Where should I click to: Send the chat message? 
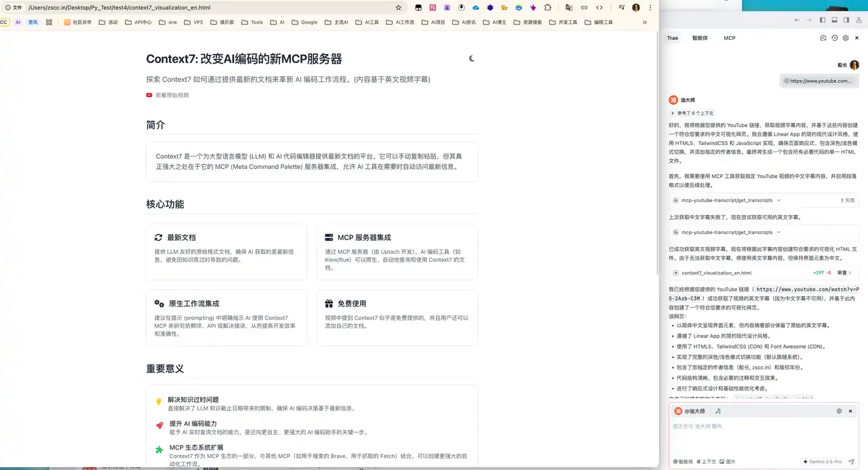coord(851,462)
